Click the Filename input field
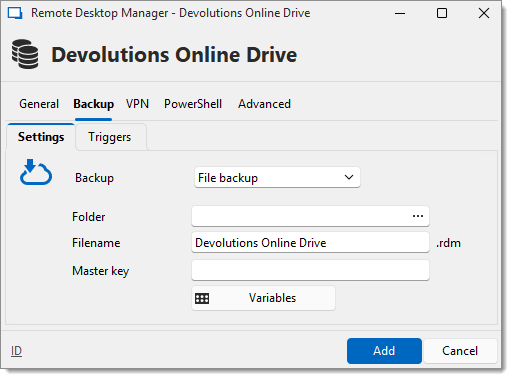The height and width of the screenshot is (379, 512). (x=310, y=243)
